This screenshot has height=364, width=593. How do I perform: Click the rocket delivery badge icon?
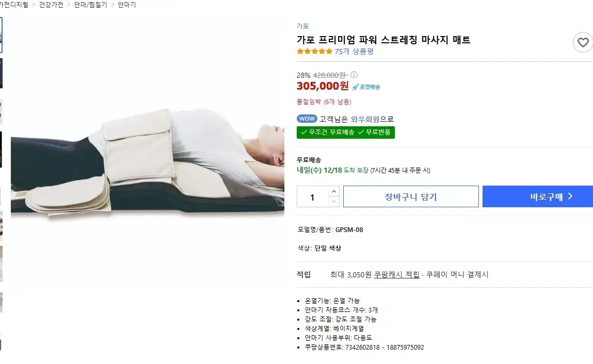pos(366,87)
